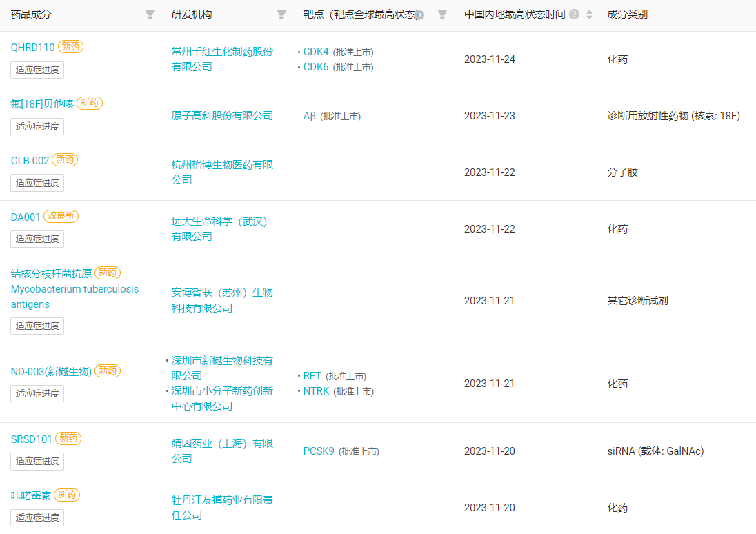This screenshot has height=534, width=756.
Task: Expand 适应症进度 under GLB-002
Action: (37, 183)
